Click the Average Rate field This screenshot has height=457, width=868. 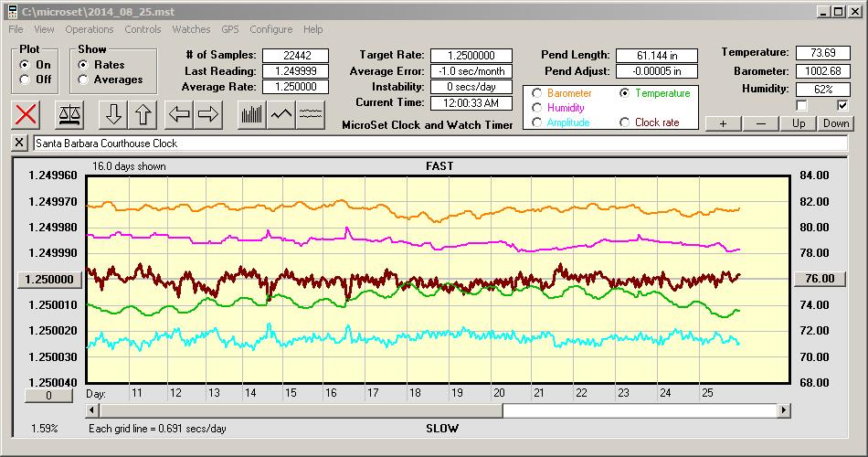[296, 87]
